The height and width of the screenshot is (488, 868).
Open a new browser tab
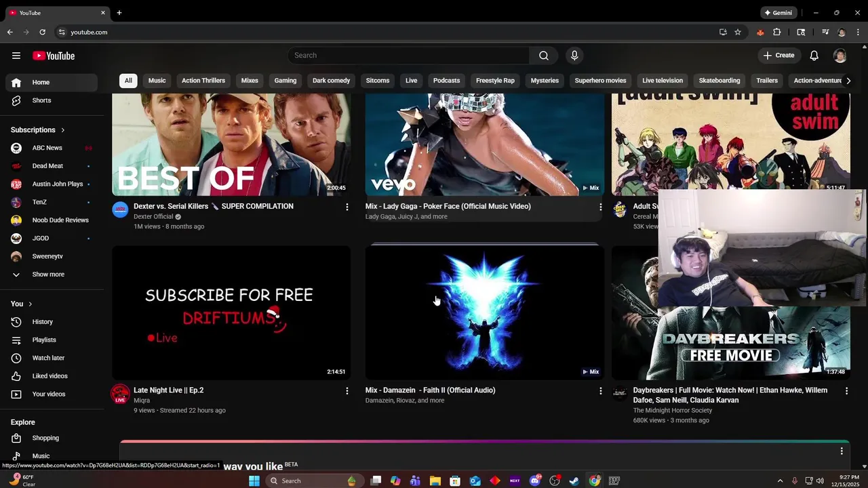point(119,12)
